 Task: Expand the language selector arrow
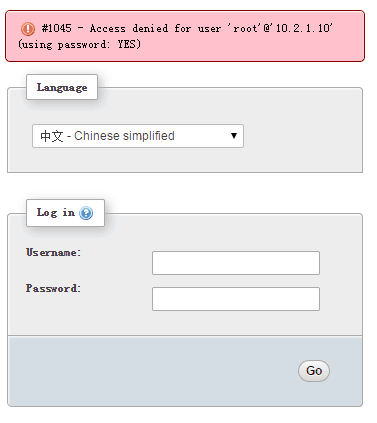[x=234, y=136]
